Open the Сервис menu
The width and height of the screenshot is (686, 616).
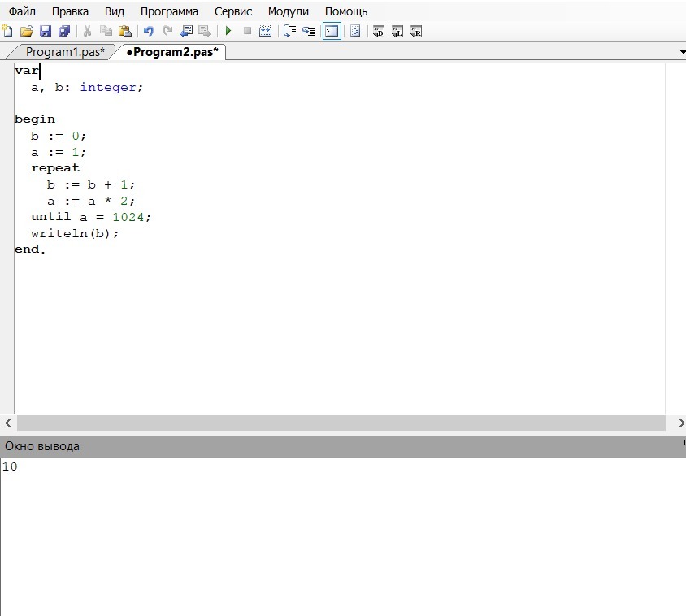point(233,11)
